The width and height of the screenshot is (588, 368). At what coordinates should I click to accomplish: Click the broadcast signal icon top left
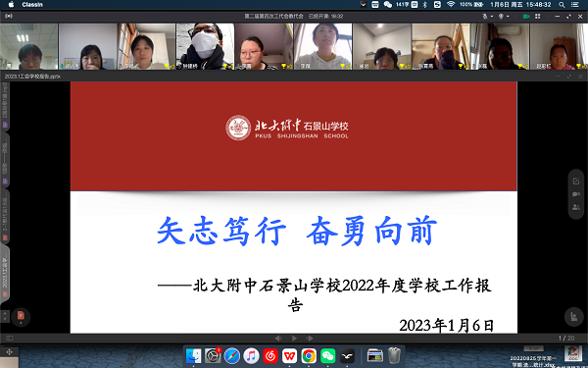coord(9,16)
